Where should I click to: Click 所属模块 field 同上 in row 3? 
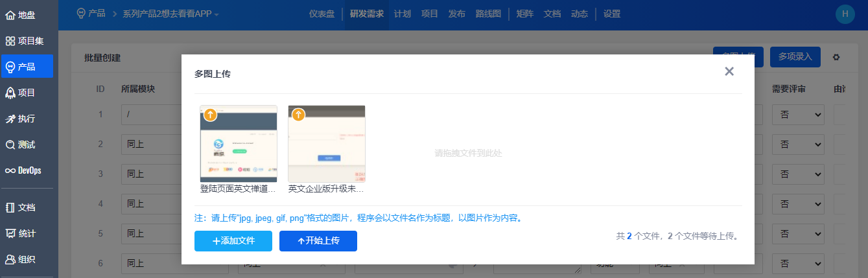[x=152, y=174]
